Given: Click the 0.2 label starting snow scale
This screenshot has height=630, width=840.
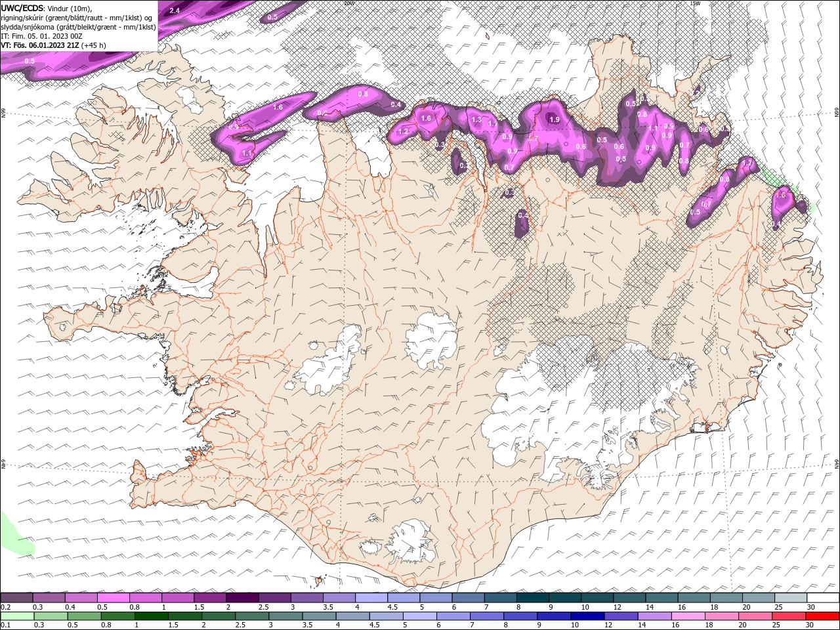Looking at the screenshot, I should click(x=7, y=607).
